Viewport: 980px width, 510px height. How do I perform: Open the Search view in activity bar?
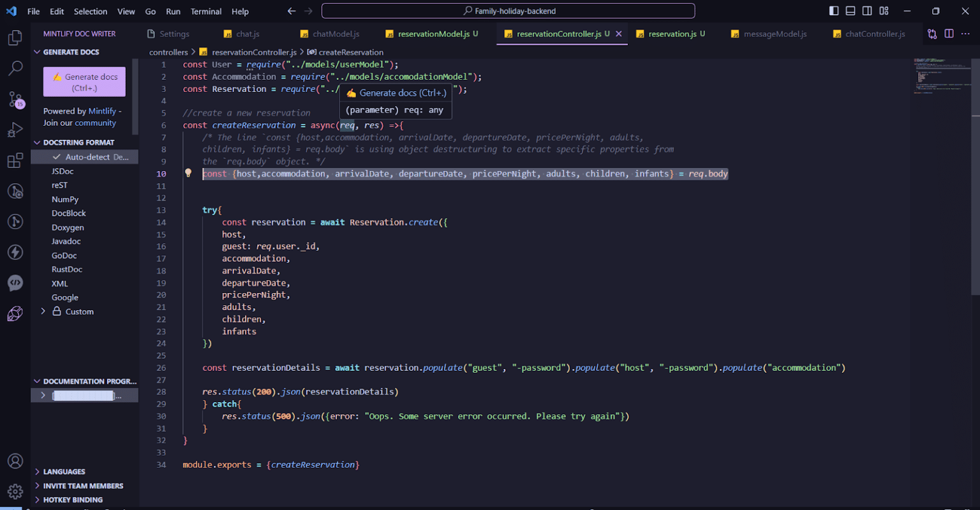pyautogui.click(x=15, y=68)
